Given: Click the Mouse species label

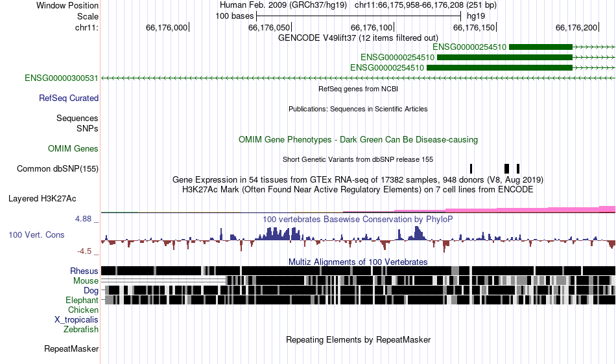Looking at the screenshot, I should [x=86, y=281].
